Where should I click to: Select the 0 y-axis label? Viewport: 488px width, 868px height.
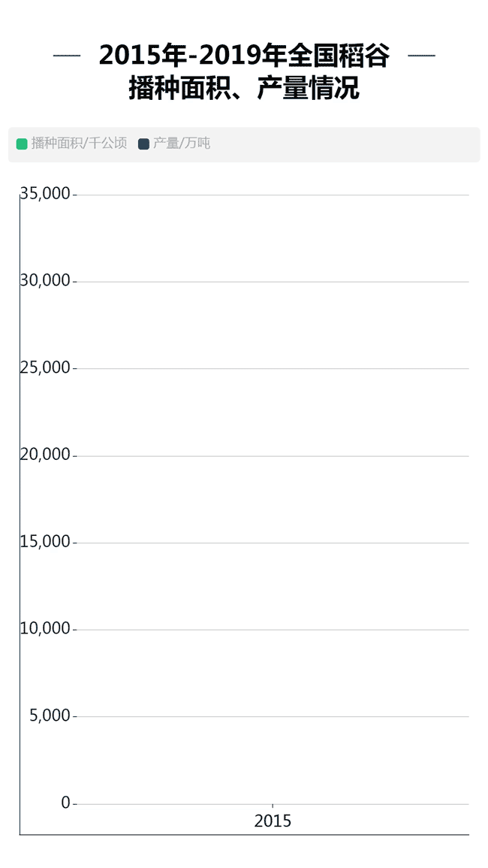point(65,803)
